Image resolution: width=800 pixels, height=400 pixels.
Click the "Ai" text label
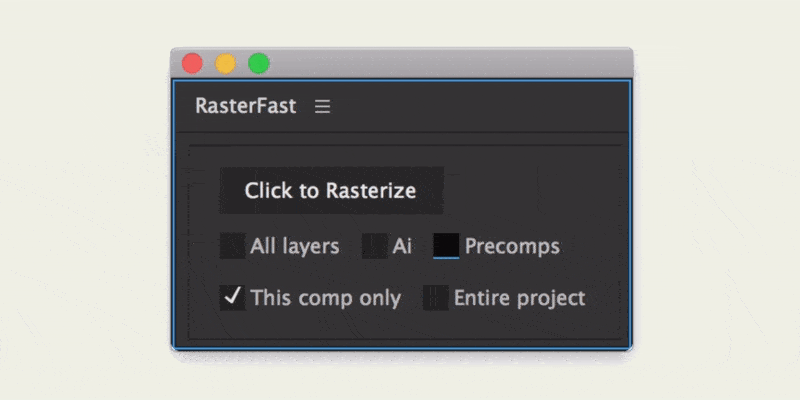coord(402,246)
